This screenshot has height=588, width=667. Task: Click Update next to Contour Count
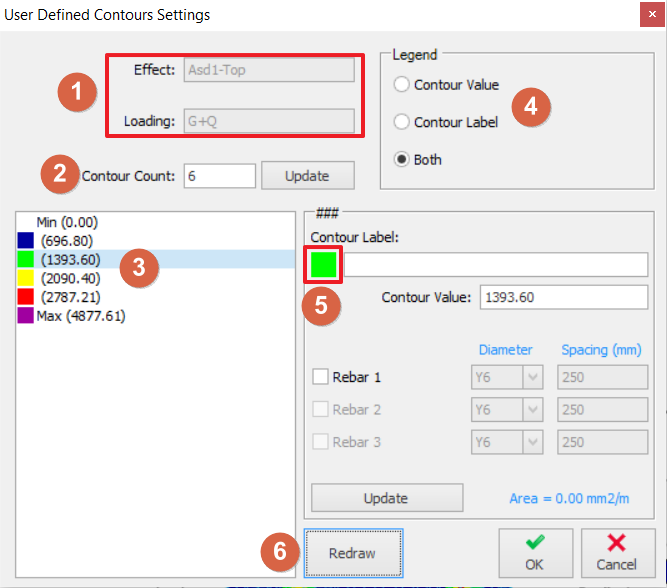307,176
